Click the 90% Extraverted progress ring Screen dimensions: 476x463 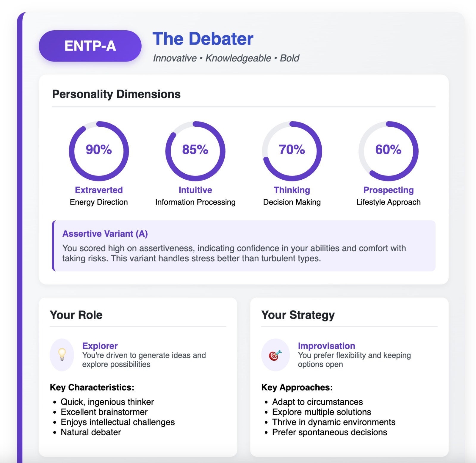[99, 151]
